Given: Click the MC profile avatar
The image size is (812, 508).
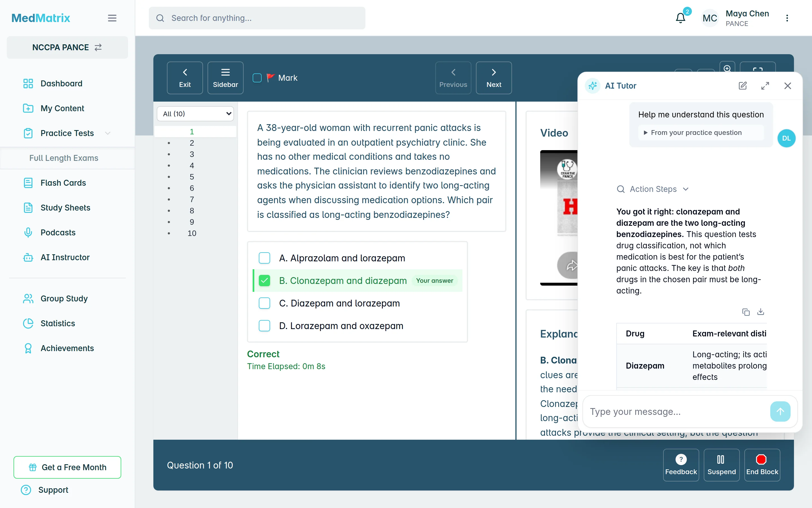Looking at the screenshot, I should coord(710,18).
